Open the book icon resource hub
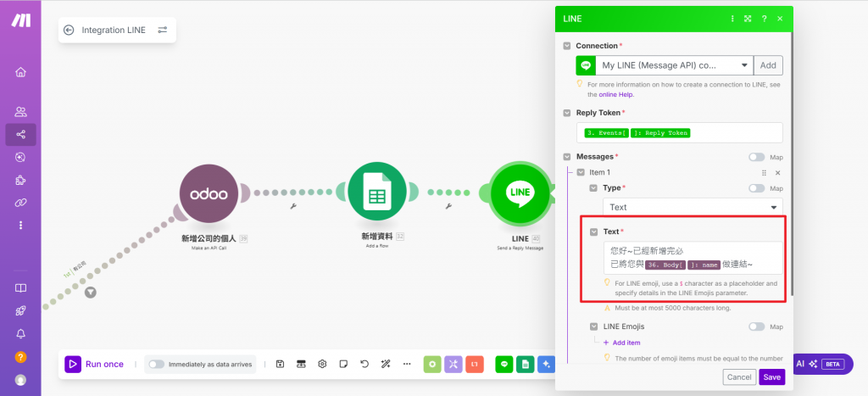 [x=20, y=288]
